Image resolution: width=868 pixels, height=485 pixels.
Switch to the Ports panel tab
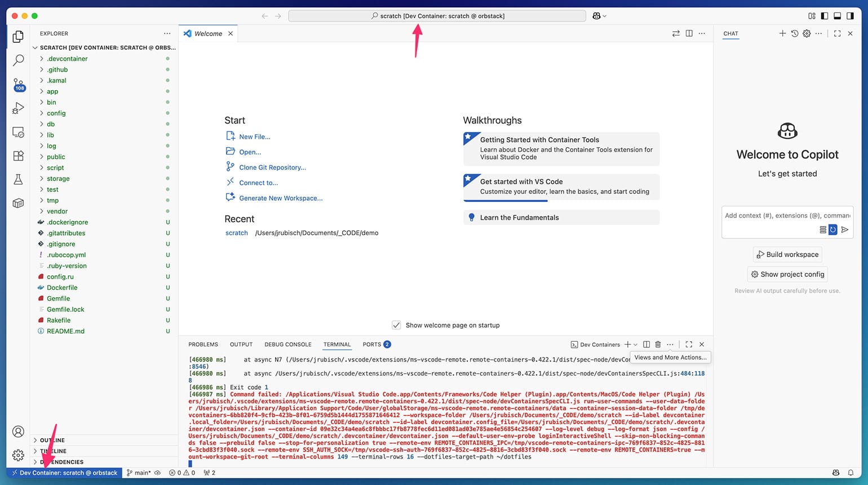pyautogui.click(x=371, y=345)
